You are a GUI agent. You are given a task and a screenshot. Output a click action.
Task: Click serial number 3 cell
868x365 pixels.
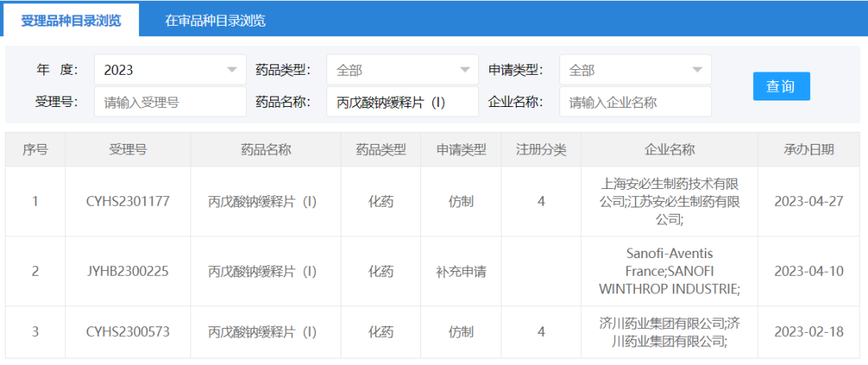pyautogui.click(x=35, y=332)
